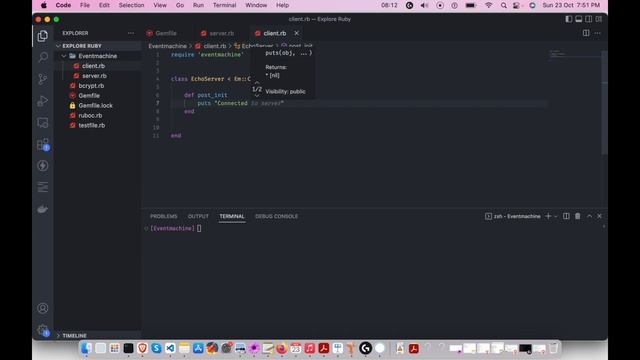This screenshot has height=360, width=640.
Task: Open the Manage gear settings icon
Action: pyautogui.click(x=42, y=330)
